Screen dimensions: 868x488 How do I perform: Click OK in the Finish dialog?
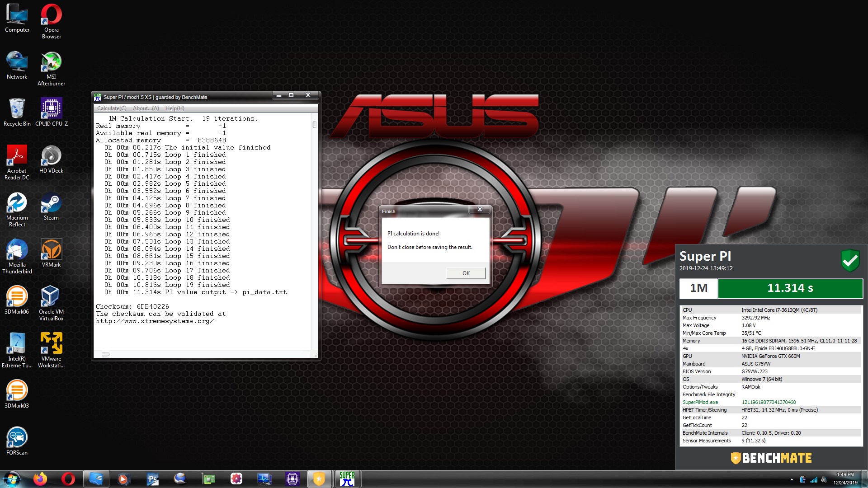click(466, 273)
